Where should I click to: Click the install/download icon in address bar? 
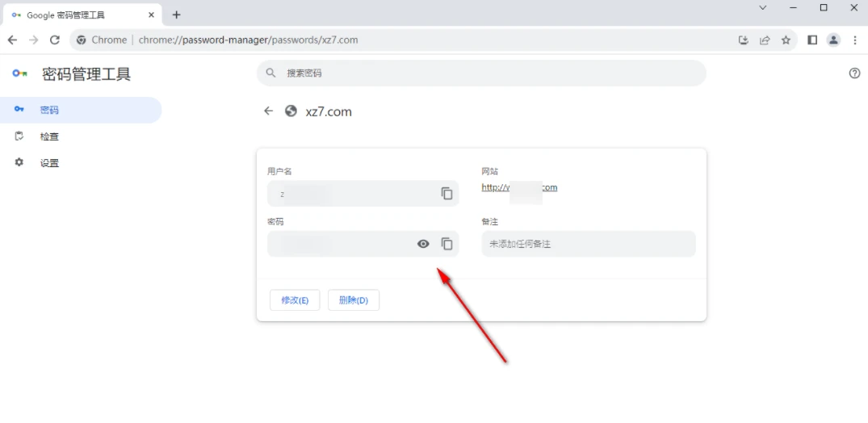pyautogui.click(x=744, y=40)
